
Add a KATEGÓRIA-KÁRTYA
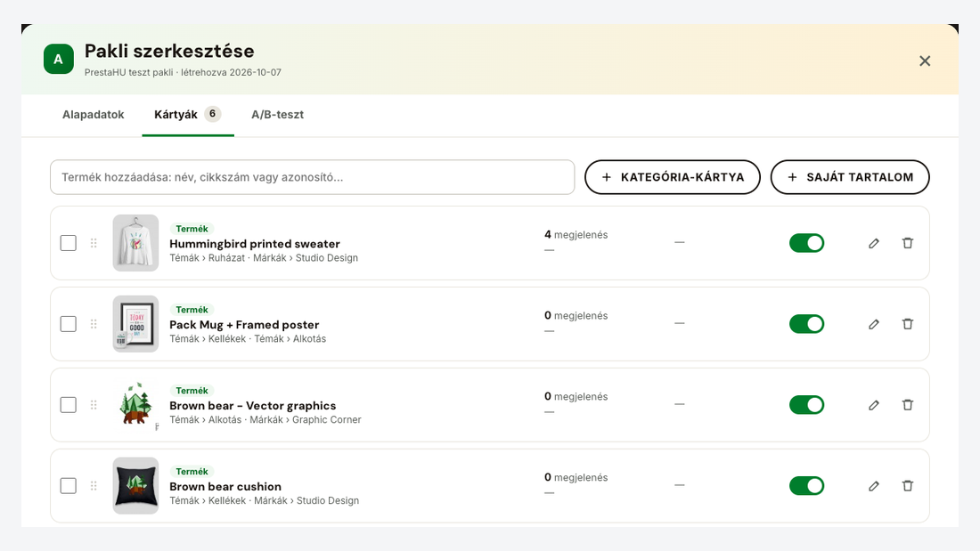pyautogui.click(x=673, y=177)
